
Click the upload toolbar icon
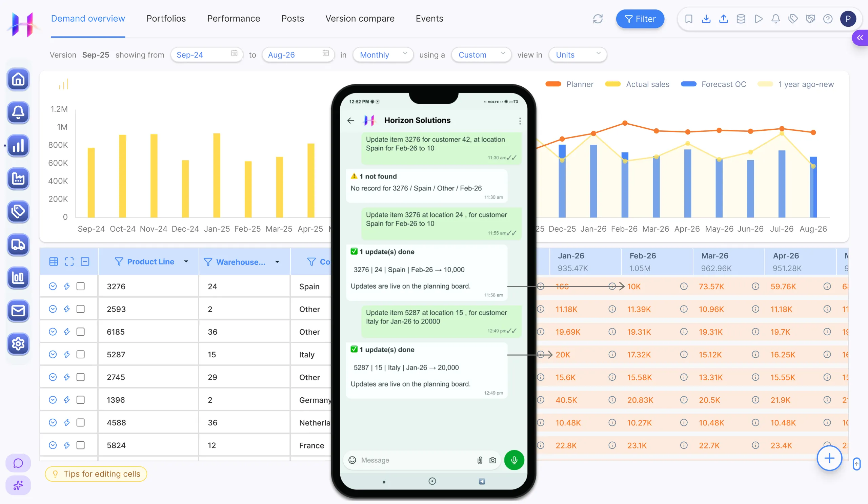[x=724, y=19]
